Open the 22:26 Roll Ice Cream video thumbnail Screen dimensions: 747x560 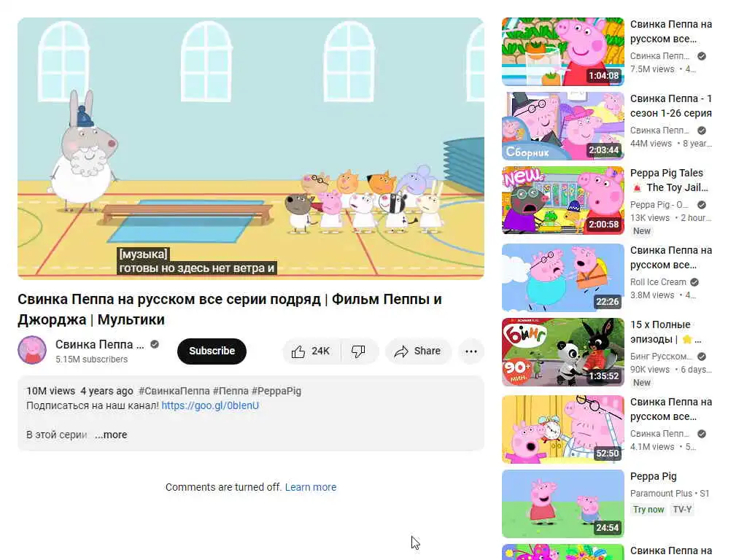coord(562,278)
